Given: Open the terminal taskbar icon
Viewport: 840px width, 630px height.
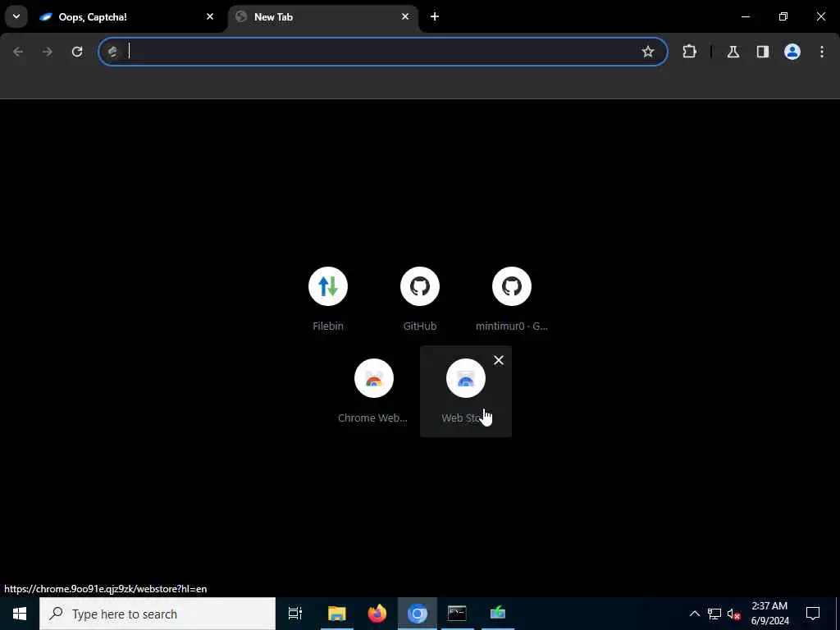Looking at the screenshot, I should (x=457, y=614).
